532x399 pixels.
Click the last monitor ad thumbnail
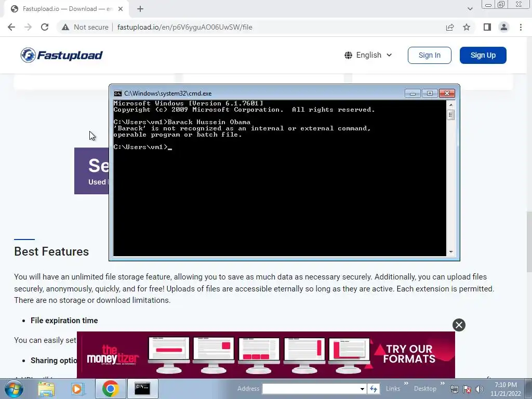click(x=350, y=355)
